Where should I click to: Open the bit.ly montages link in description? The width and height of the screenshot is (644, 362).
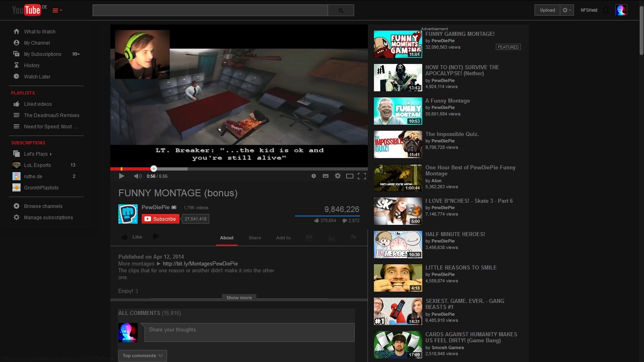click(x=200, y=263)
